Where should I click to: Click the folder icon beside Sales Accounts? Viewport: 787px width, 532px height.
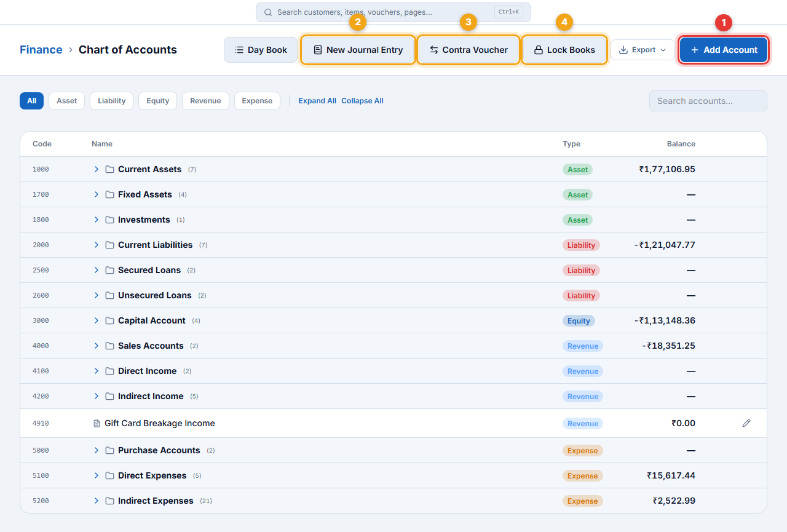point(109,346)
